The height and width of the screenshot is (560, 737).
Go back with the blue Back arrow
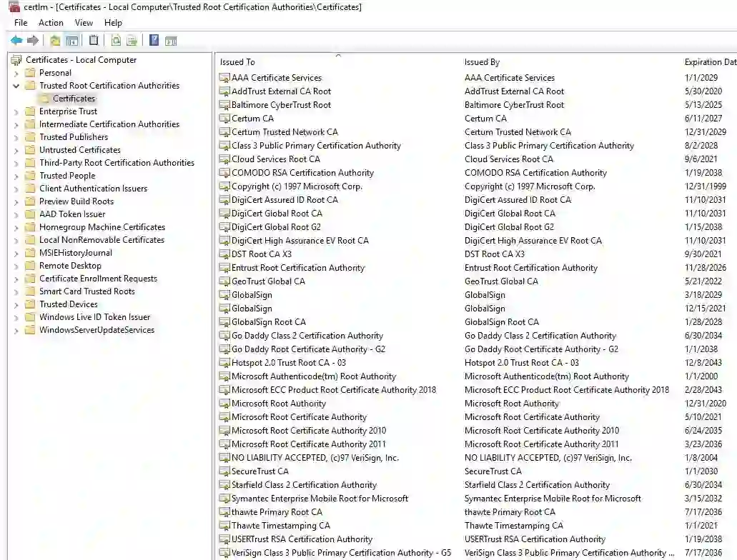[16, 41]
